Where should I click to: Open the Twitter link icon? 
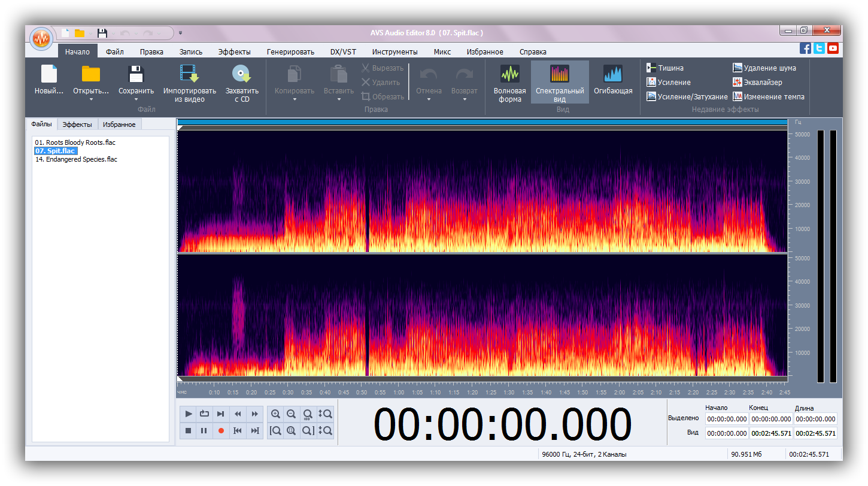(x=819, y=48)
